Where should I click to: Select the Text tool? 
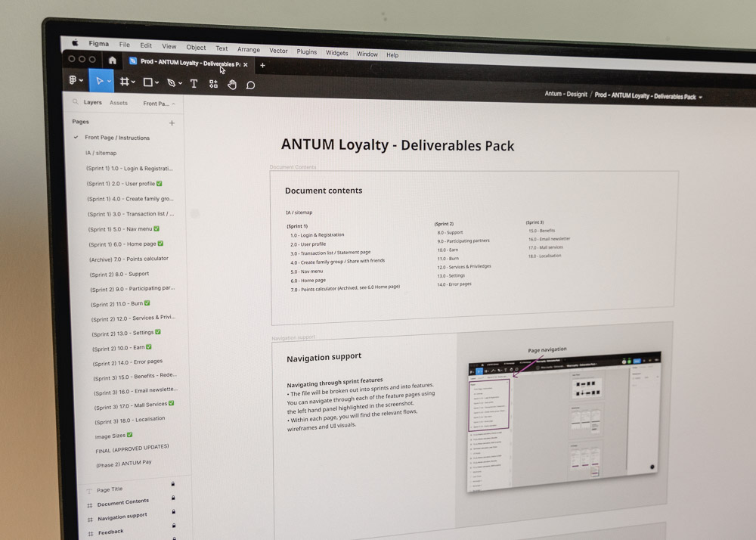(x=194, y=84)
